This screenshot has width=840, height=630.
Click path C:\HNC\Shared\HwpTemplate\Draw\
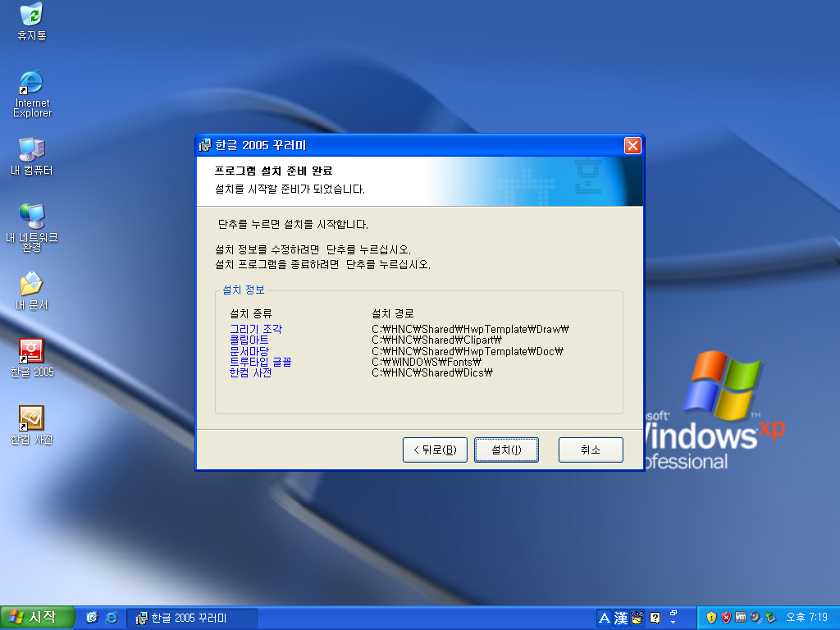[x=470, y=329]
